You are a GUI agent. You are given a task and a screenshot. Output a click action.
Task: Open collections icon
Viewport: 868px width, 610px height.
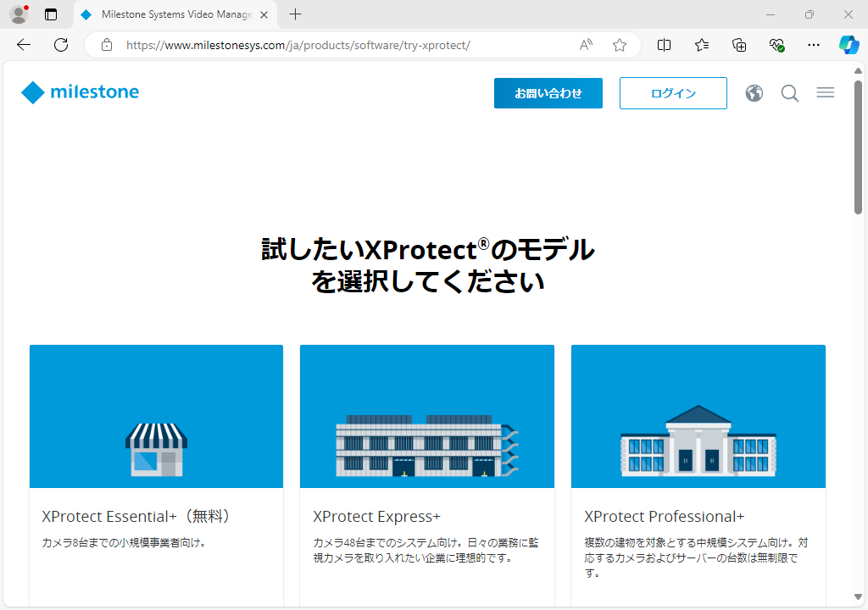[739, 45]
